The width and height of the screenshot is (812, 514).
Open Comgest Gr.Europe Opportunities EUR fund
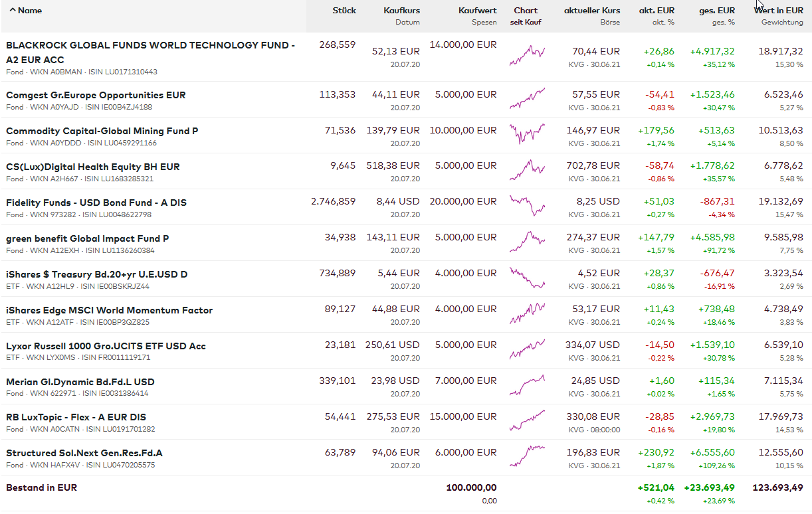point(96,95)
